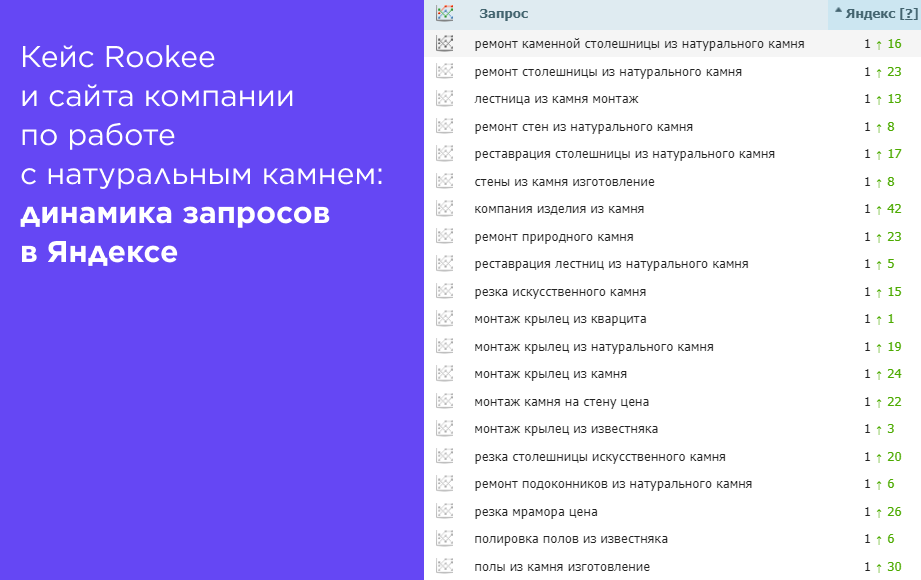This screenshot has width=921, height=580.
Task: Click the chart icon for 'ремонт природного камня'
Action: click(446, 236)
